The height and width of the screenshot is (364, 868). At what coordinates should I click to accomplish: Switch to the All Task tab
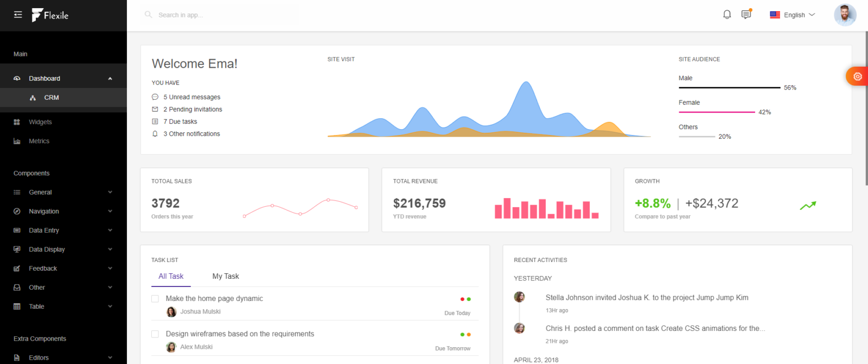click(x=171, y=276)
